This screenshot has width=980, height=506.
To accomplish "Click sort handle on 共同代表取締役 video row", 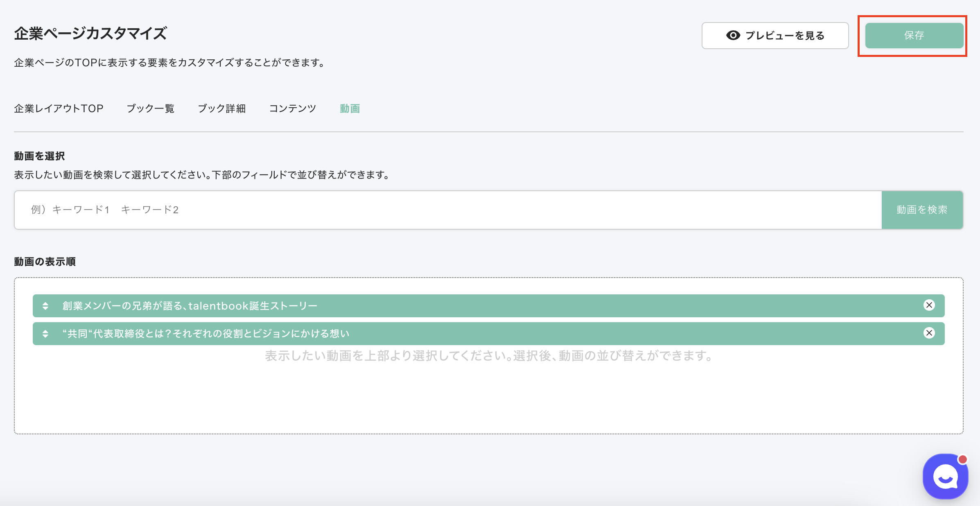I will pyautogui.click(x=45, y=334).
